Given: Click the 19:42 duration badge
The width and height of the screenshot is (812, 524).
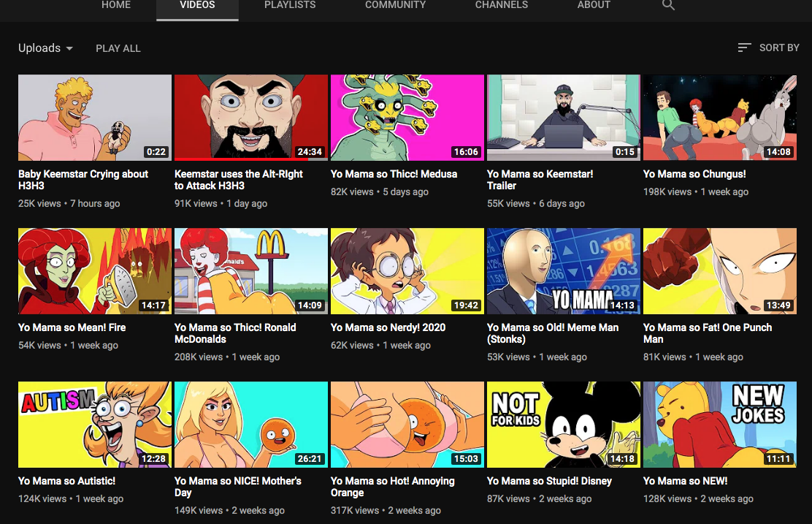Looking at the screenshot, I should (466, 305).
